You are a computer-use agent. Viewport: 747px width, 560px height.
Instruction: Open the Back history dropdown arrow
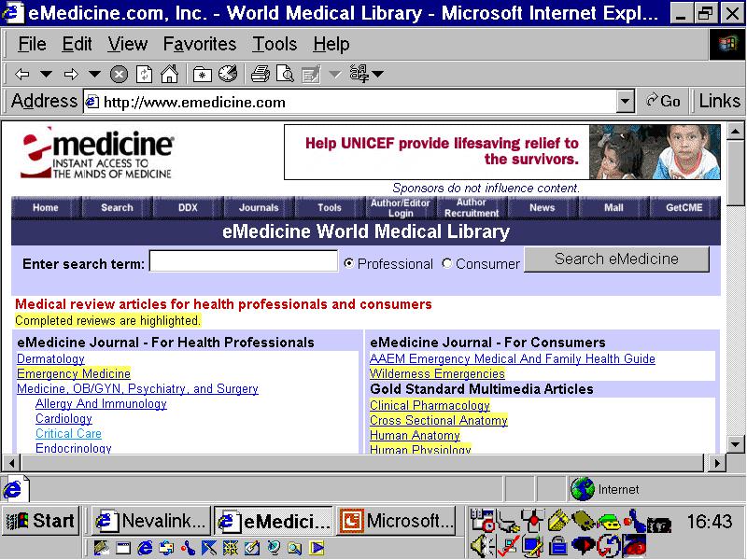46,74
